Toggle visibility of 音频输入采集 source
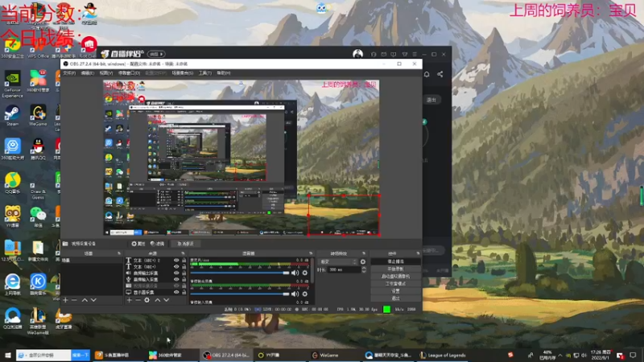644x362 pixels. pyautogui.click(x=176, y=279)
